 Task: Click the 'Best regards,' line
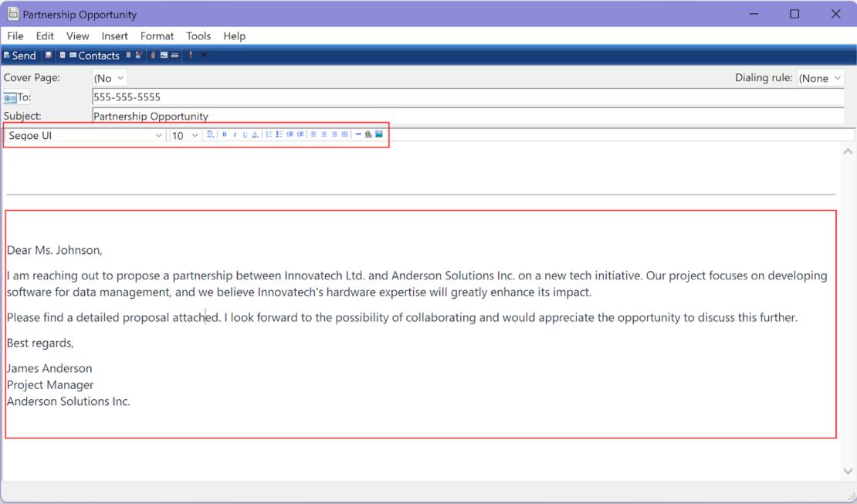pos(40,343)
